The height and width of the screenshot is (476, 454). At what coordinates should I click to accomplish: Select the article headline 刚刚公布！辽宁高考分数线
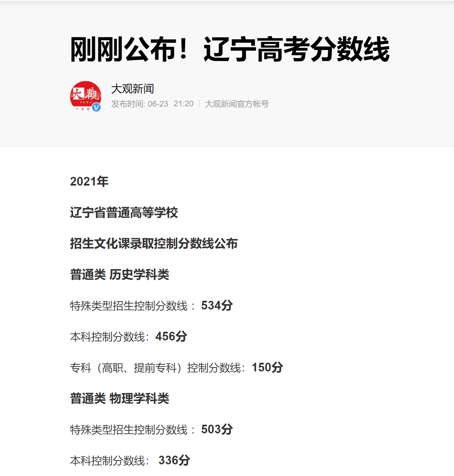230,50
